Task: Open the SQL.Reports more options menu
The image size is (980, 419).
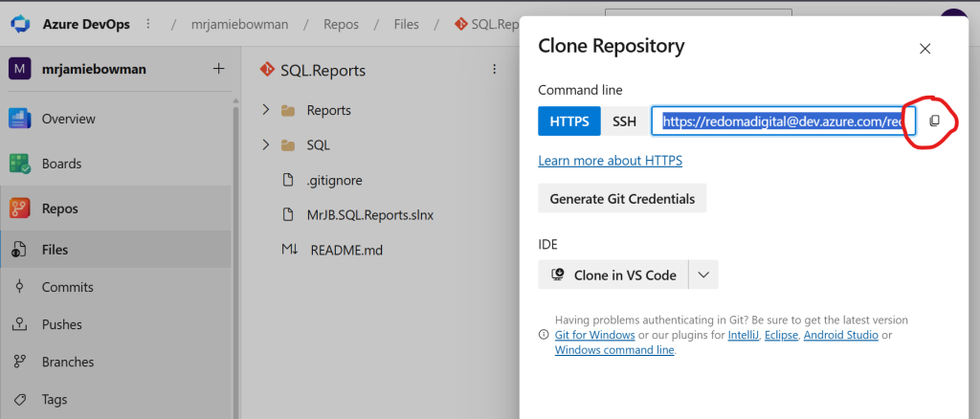Action: [x=494, y=69]
